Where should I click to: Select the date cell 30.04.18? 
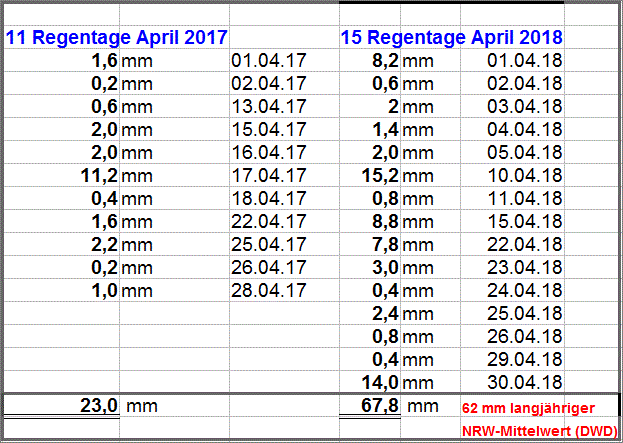coord(525,383)
